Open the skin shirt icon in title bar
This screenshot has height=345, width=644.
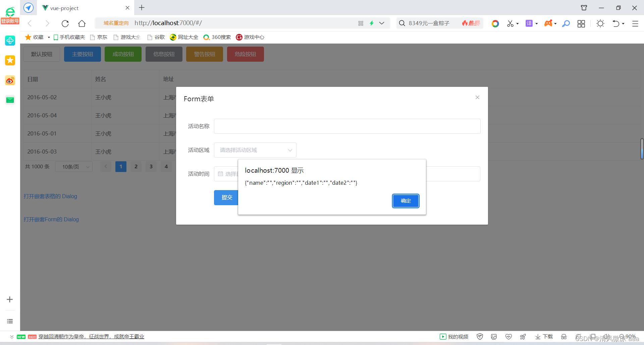click(584, 8)
